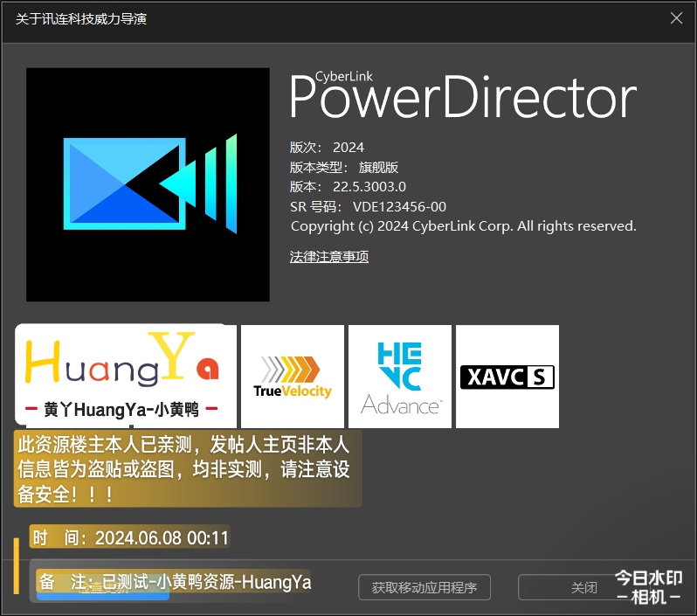Click the edition text 旗舰版
Image resolution: width=697 pixels, height=616 pixels.
(x=378, y=167)
